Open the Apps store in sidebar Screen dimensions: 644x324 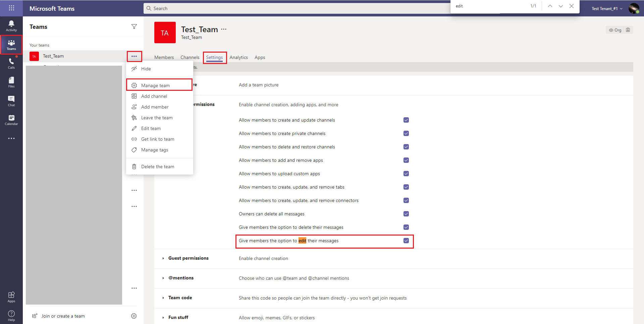tap(11, 297)
